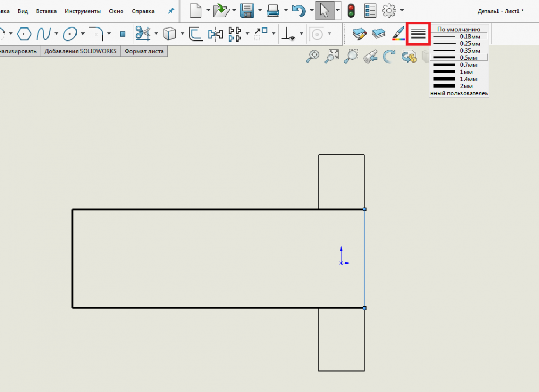Image resolution: width=539 pixels, height=392 pixels.
Task: Click the Rebuild traffic light icon
Action: coord(351,10)
